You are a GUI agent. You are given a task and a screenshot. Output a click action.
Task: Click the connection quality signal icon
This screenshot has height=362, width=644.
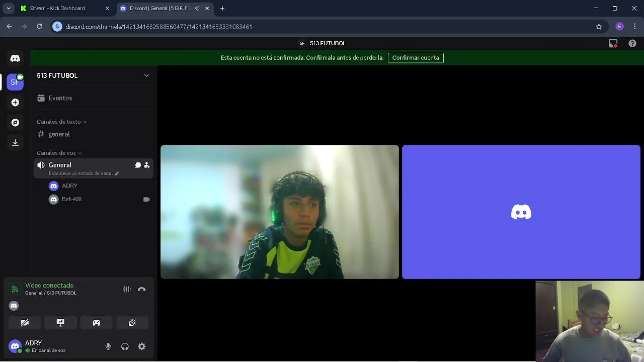coord(15,289)
